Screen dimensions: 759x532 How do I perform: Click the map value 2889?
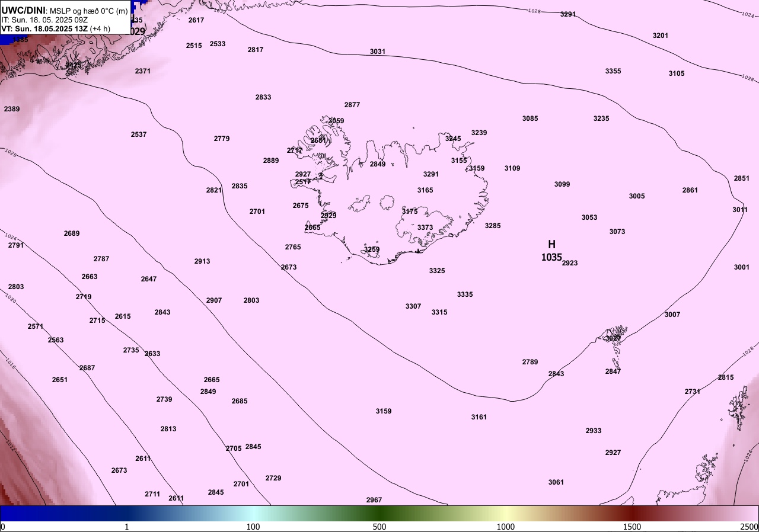pyautogui.click(x=271, y=161)
